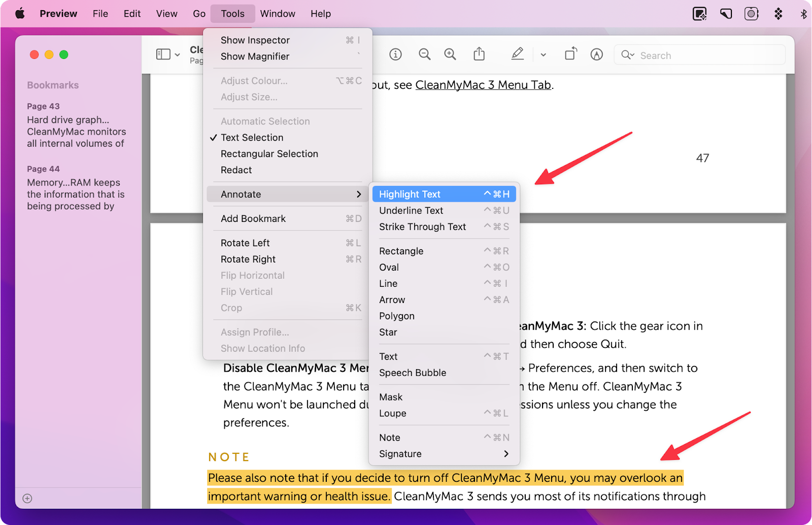812x525 pixels.
Task: Choose Show Inspector
Action: click(288, 40)
